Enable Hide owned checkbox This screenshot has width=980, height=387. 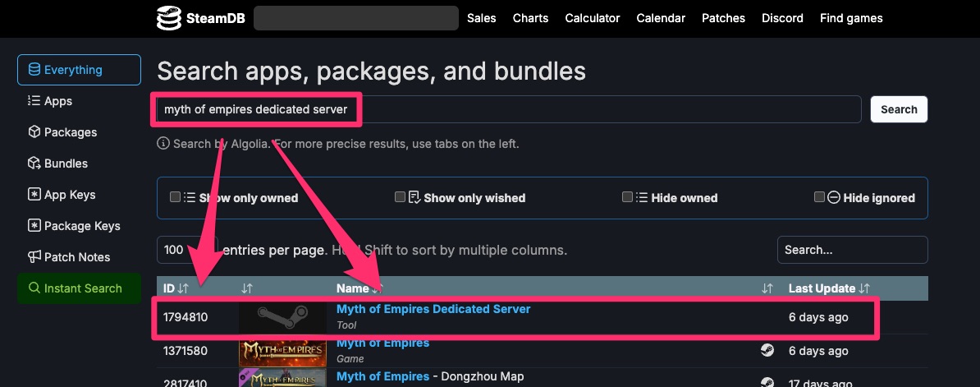click(628, 197)
